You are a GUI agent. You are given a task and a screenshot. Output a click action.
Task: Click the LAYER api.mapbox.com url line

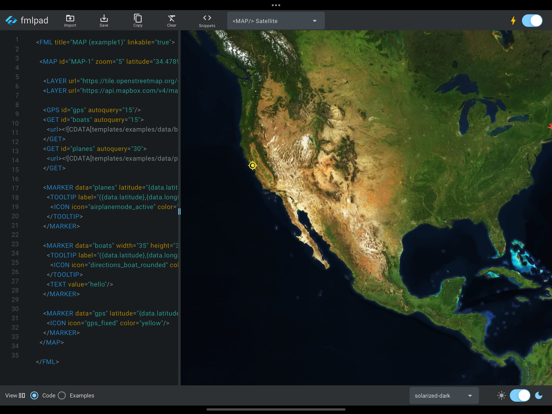point(111,90)
